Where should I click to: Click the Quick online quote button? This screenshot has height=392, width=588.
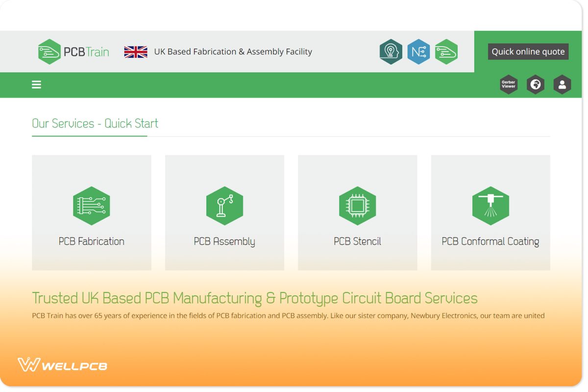(528, 51)
